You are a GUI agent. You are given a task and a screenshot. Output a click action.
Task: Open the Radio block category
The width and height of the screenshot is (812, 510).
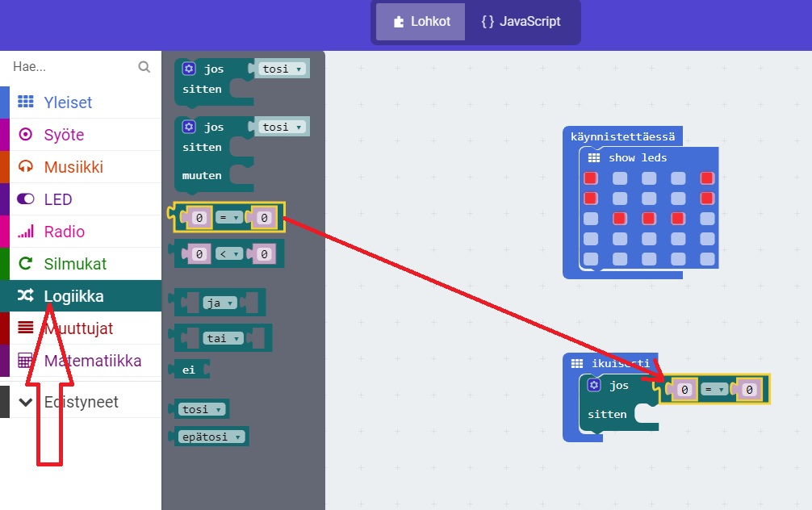pos(64,232)
